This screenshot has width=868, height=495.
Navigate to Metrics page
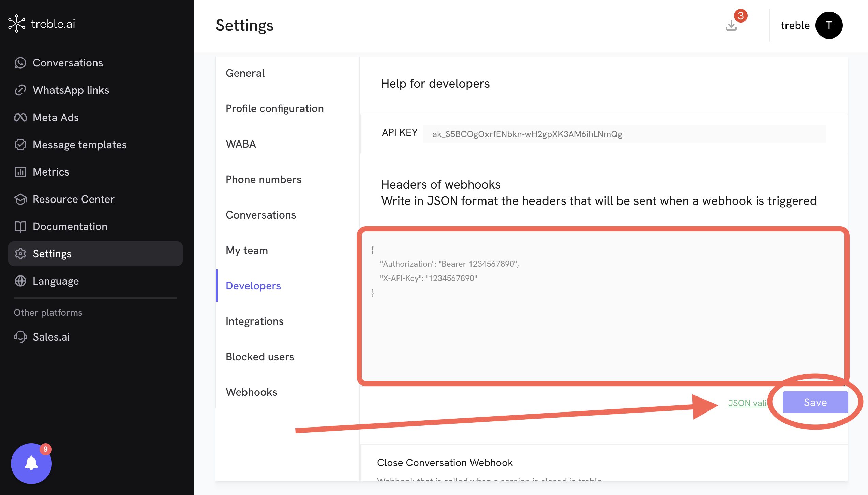[51, 172]
